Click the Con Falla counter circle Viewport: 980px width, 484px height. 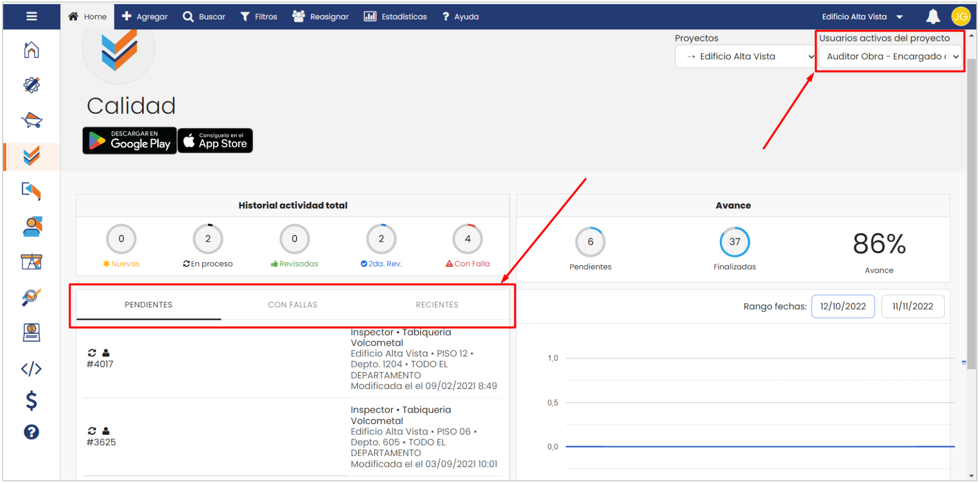[467, 239]
